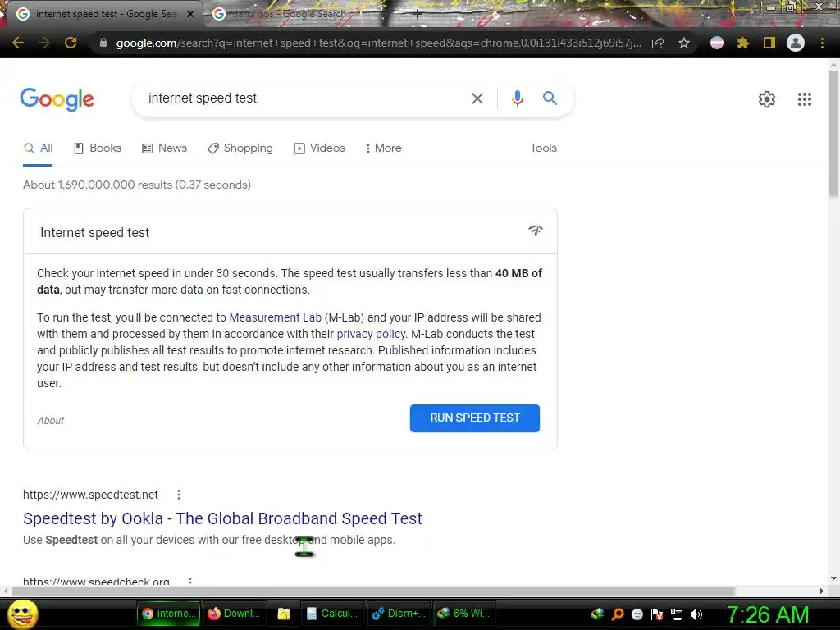Click the https://www.speedtest.net URL text

tap(90, 495)
